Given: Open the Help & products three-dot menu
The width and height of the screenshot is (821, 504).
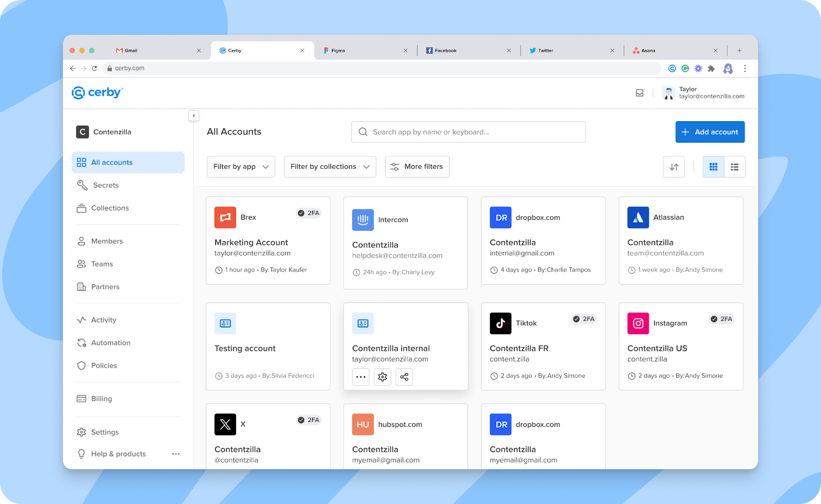Looking at the screenshot, I should coord(176,454).
